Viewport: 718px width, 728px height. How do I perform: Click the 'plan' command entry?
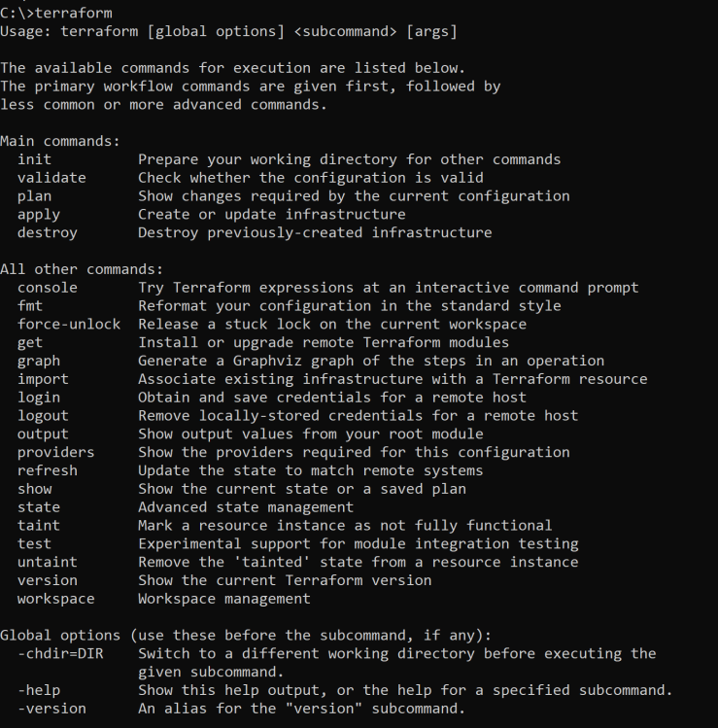(x=34, y=196)
